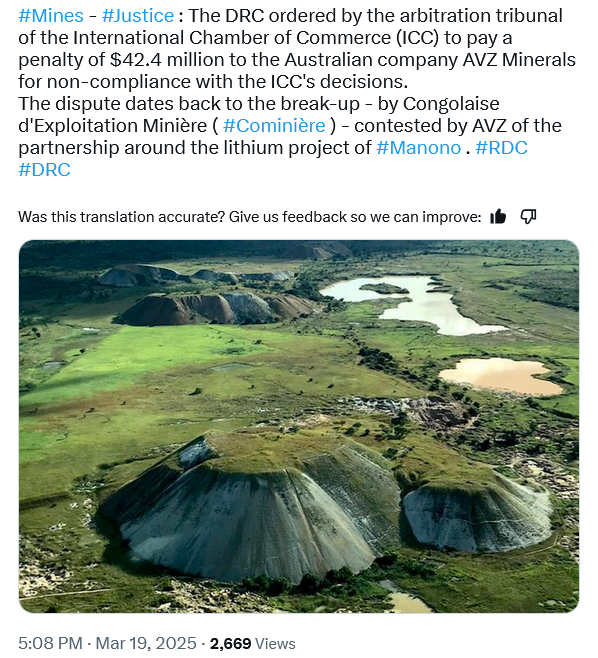This screenshot has width=598, height=658.
Task: Click the 5:08 PM timestamp
Action: coord(50,643)
